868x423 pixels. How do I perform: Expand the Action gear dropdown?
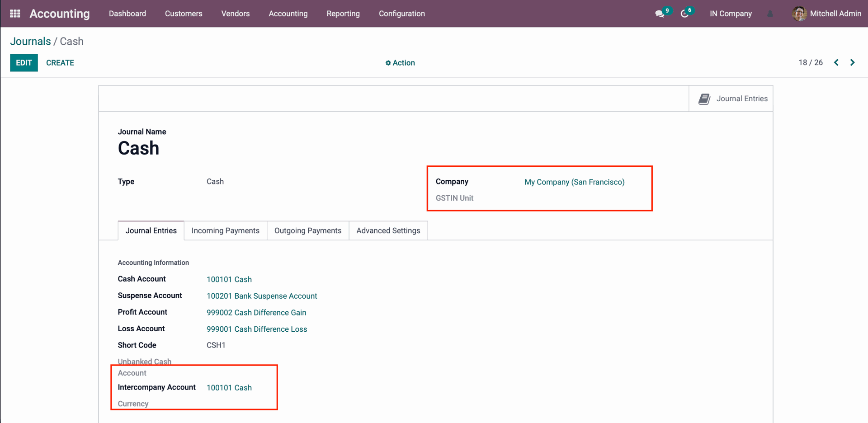400,63
